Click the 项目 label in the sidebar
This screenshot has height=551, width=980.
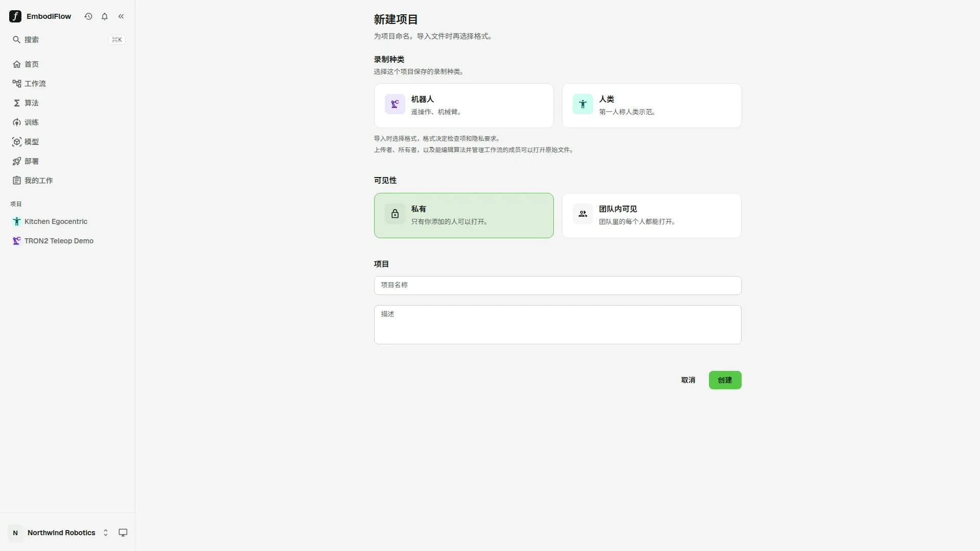16,204
